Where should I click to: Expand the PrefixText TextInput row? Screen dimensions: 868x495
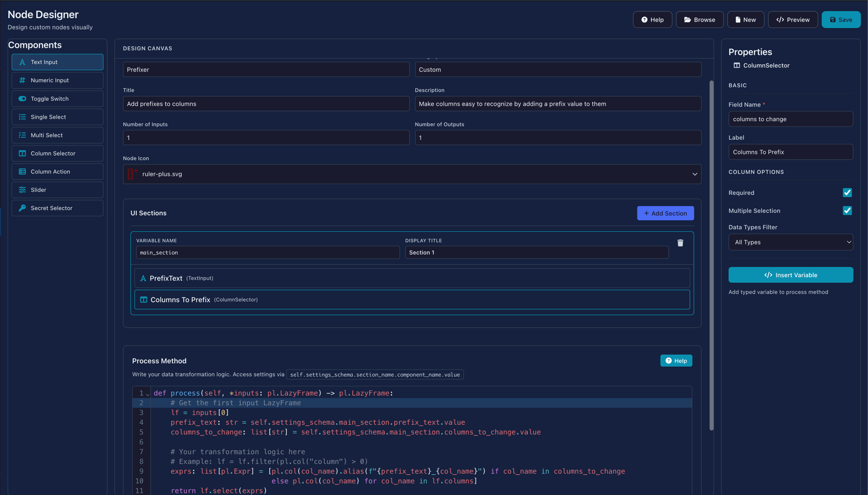(412, 278)
